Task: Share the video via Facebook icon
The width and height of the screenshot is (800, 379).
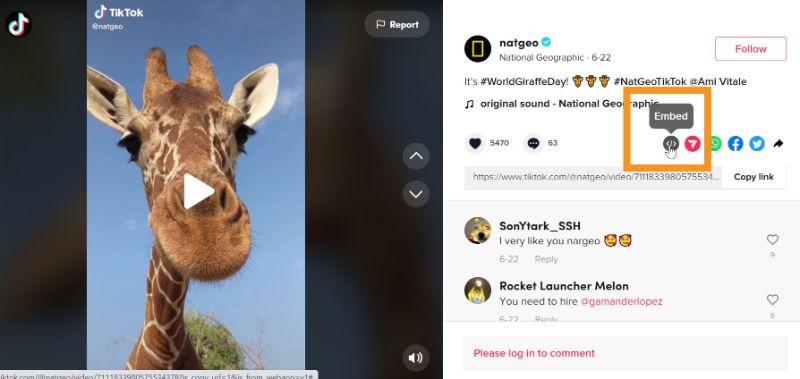Action: click(x=735, y=144)
